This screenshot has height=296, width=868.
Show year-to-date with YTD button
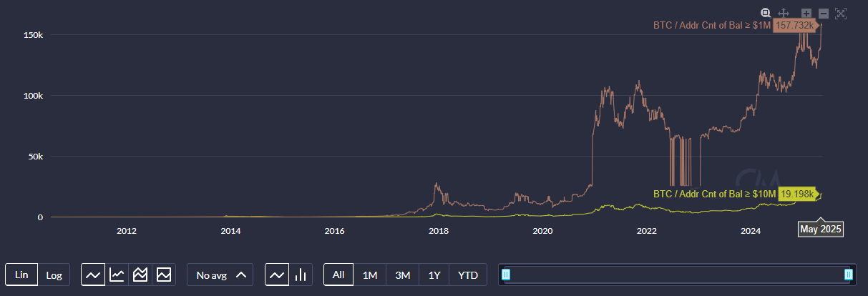pos(468,275)
